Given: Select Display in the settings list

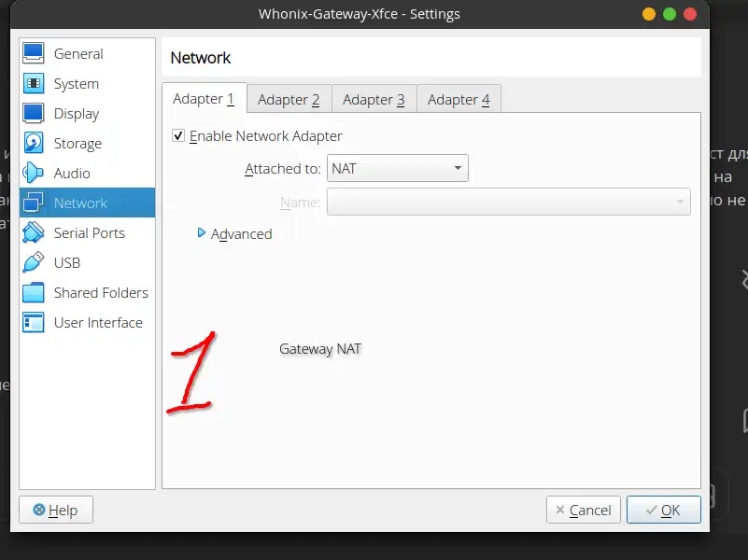Looking at the screenshot, I should pyautogui.click(x=87, y=114).
